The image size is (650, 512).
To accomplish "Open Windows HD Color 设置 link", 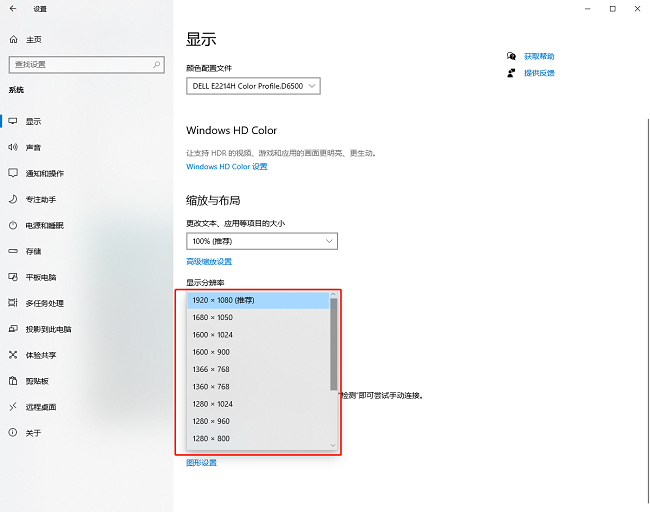I will [x=227, y=167].
